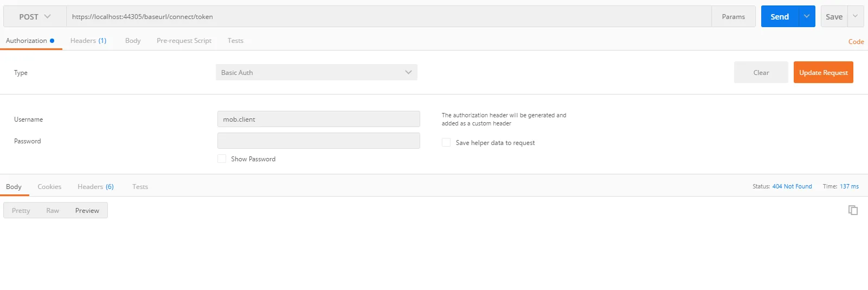Click the request URL field
The width and height of the screenshot is (868, 290).
click(388, 17)
